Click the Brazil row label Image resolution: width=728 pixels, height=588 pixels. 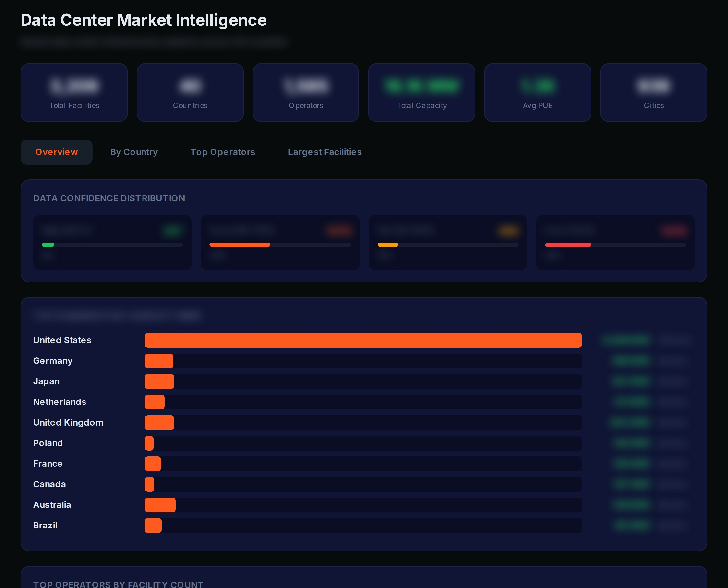pos(45,526)
